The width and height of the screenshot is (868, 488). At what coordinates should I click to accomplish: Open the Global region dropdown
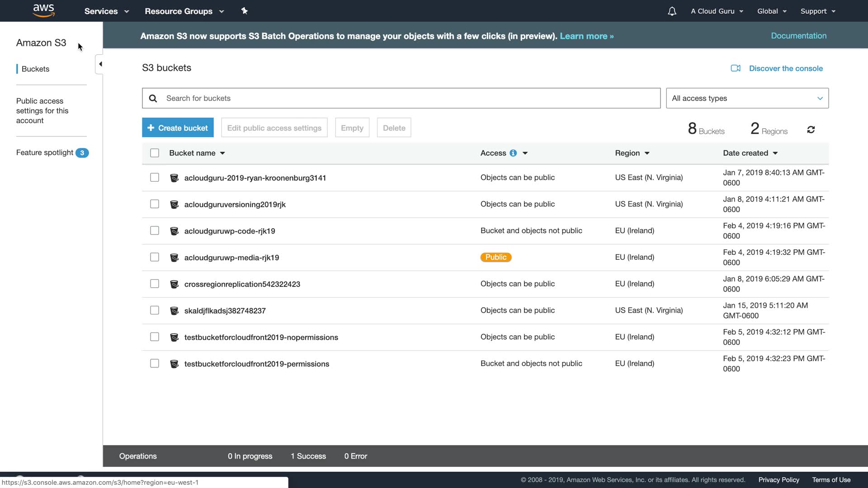[x=772, y=11]
